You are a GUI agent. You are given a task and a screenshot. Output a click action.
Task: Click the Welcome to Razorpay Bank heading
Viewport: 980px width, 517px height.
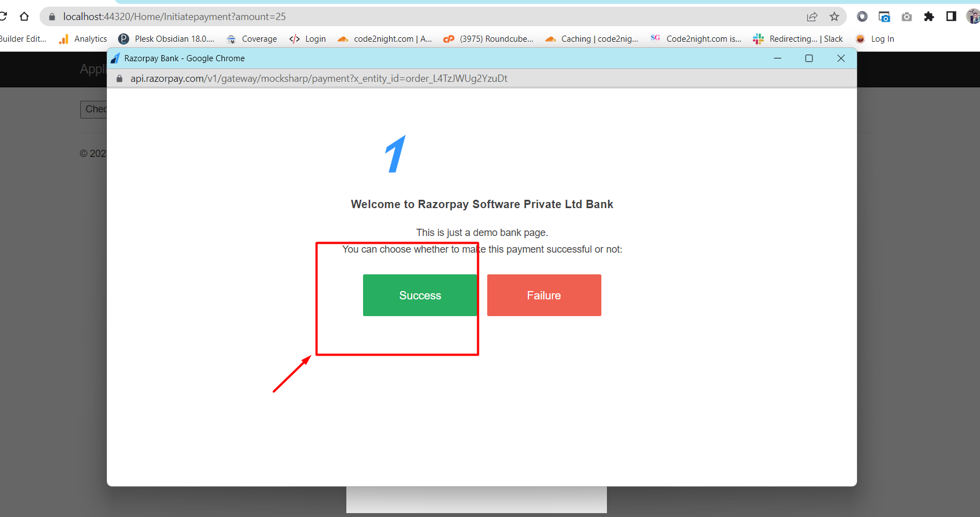482,204
